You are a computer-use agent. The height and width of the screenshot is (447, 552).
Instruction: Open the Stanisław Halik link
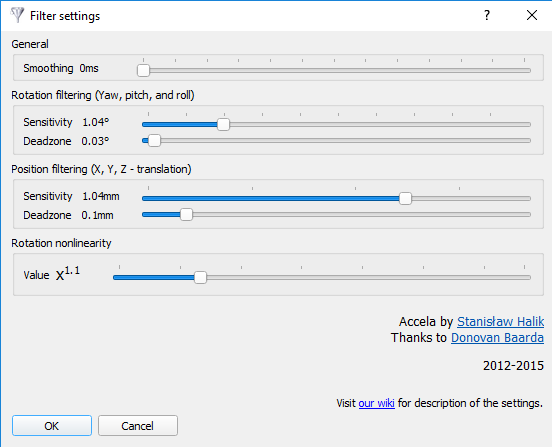tap(500, 321)
